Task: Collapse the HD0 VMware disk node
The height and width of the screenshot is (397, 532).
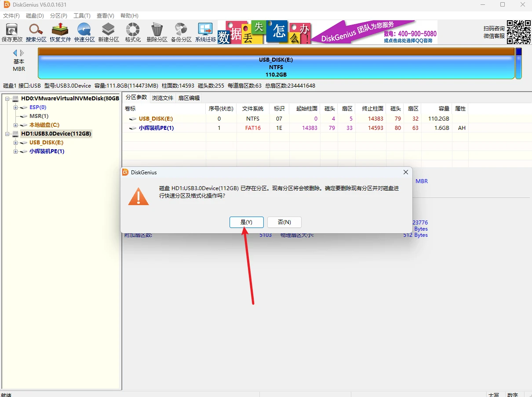Action: coord(7,99)
